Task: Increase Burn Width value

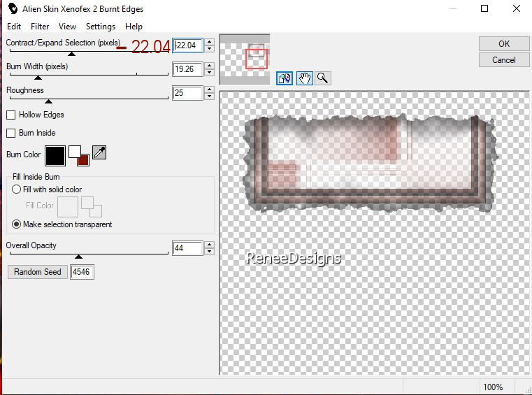Action: coord(209,66)
